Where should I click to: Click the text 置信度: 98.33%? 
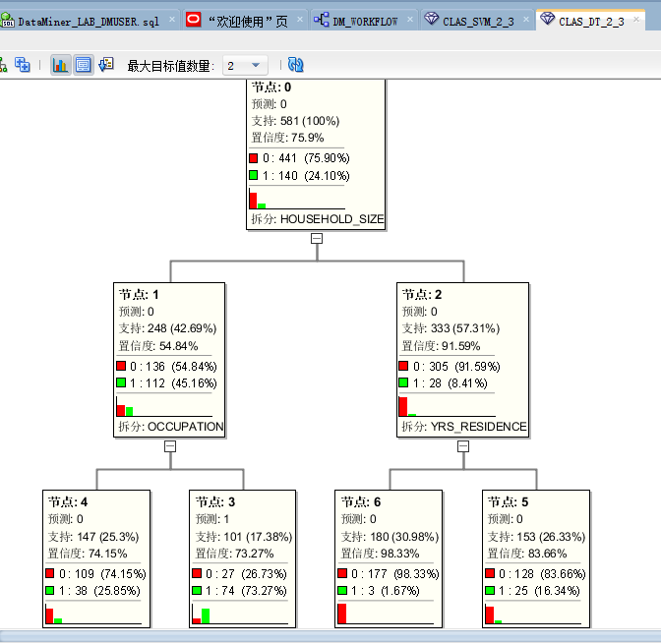pos(380,554)
